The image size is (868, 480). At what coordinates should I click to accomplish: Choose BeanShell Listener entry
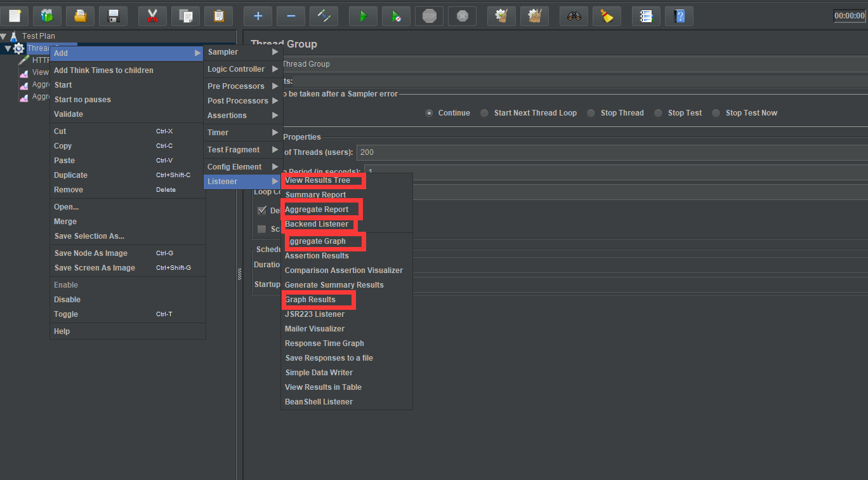pyautogui.click(x=347, y=402)
